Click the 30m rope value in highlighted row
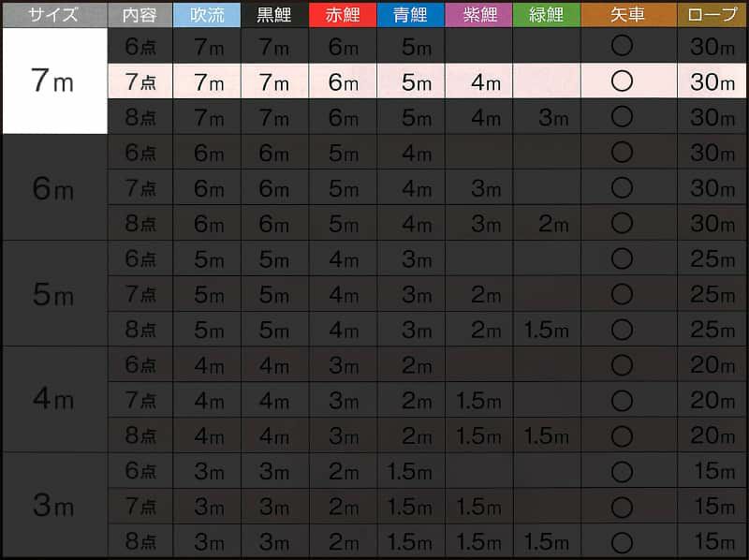Screen dimensions: 749x560 click(x=712, y=81)
